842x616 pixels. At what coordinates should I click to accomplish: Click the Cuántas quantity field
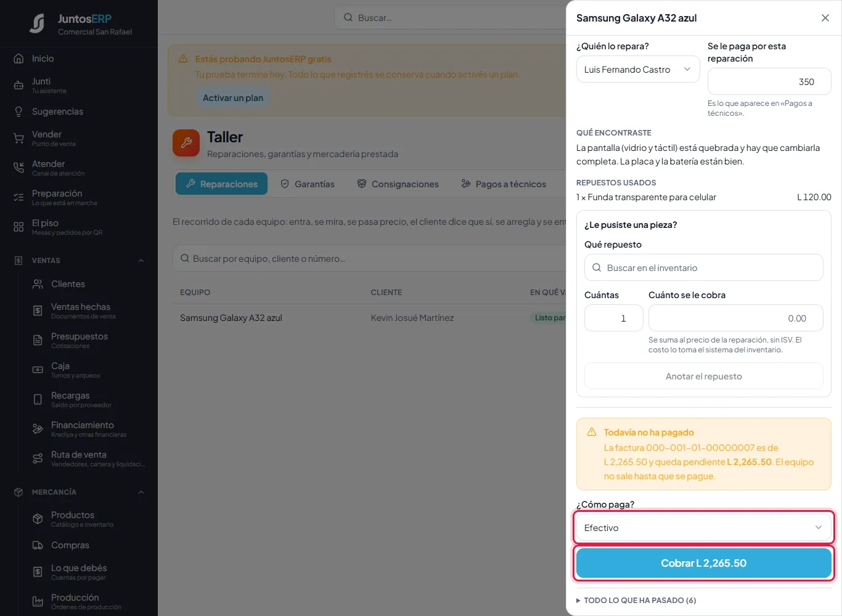pos(613,318)
